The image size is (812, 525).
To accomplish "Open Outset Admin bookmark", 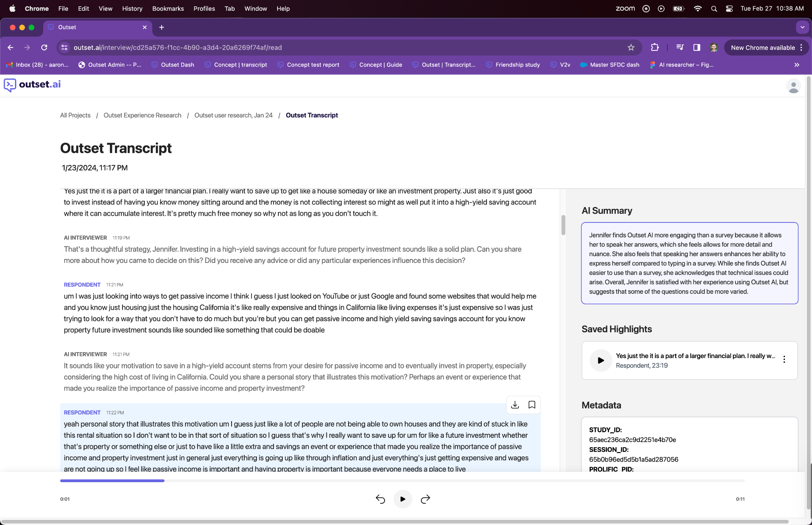I will click(110, 65).
